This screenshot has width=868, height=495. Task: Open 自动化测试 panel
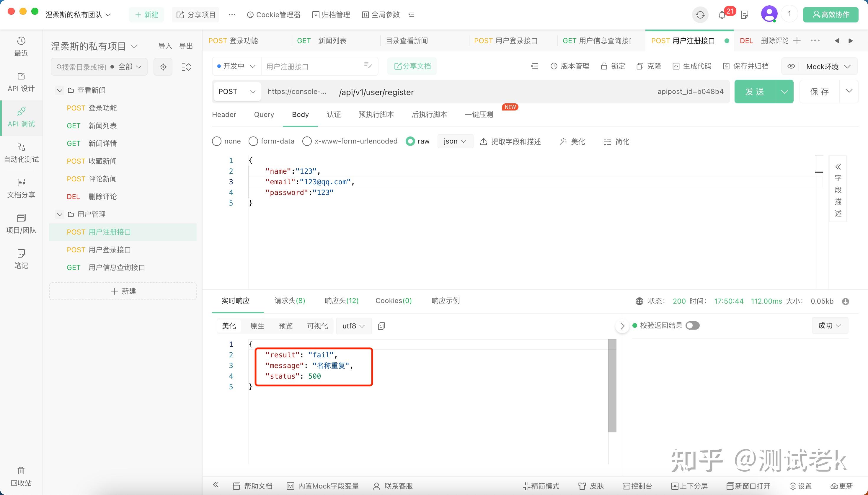tap(21, 153)
